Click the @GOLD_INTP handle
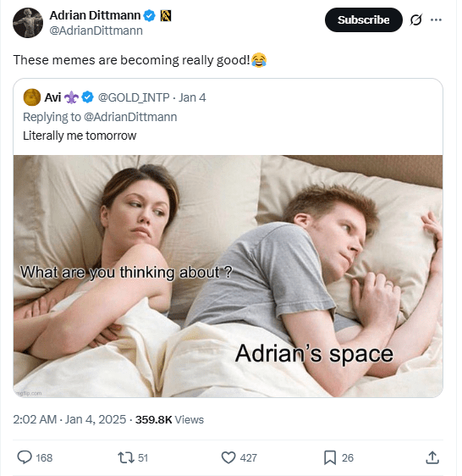Image resolution: width=462 pixels, height=476 pixels. pos(134,97)
